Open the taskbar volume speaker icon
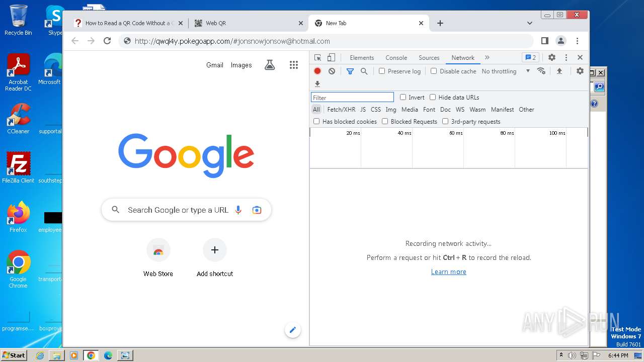 click(572, 355)
